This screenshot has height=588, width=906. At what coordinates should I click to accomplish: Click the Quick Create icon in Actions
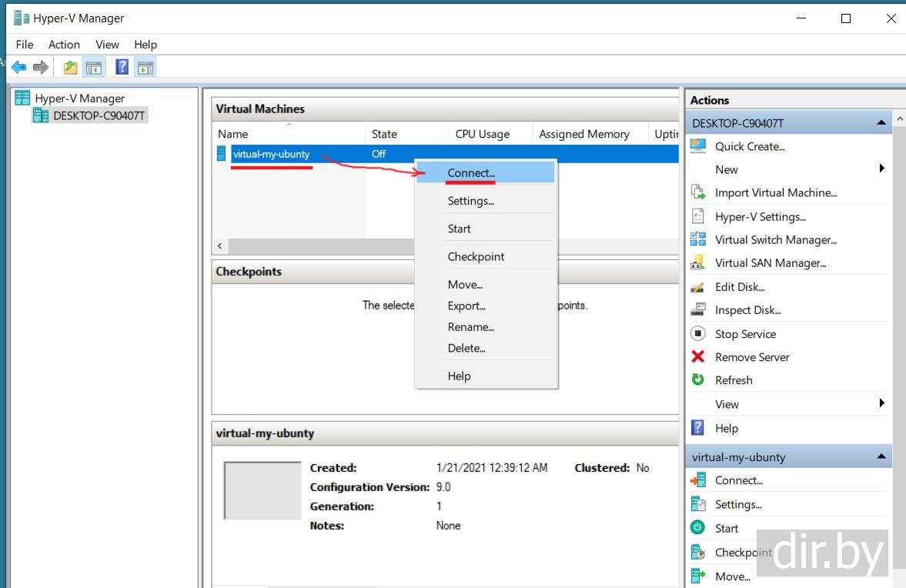(698, 146)
